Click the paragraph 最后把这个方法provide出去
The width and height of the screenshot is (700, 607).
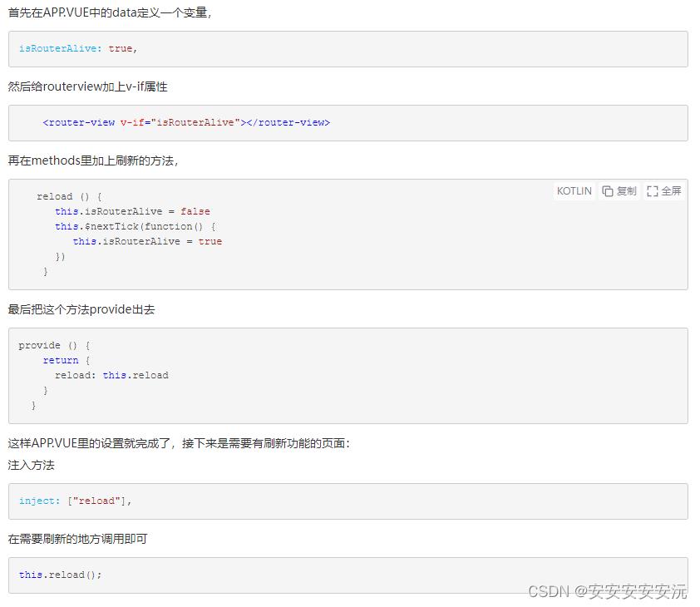81,309
